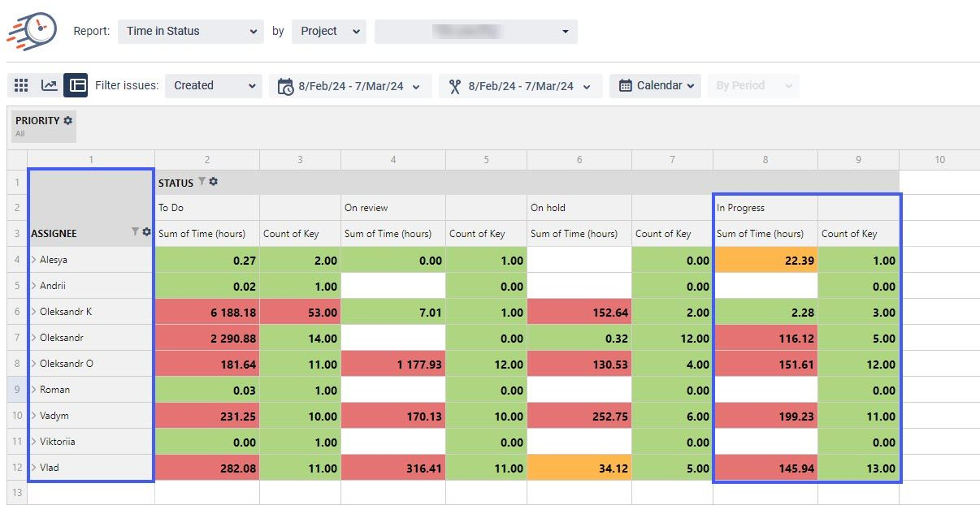Image resolution: width=980 pixels, height=505 pixels.
Task: Open the Time in Status report dropdown
Action: click(190, 32)
